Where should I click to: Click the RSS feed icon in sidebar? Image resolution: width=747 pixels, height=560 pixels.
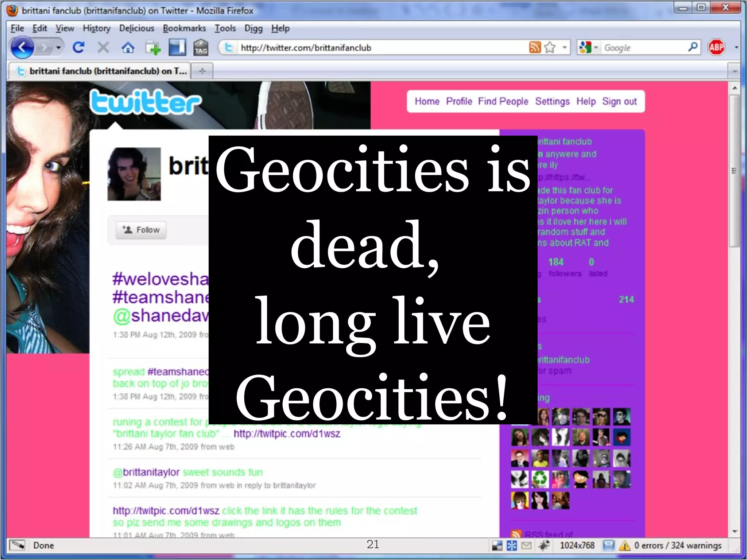tap(516, 534)
